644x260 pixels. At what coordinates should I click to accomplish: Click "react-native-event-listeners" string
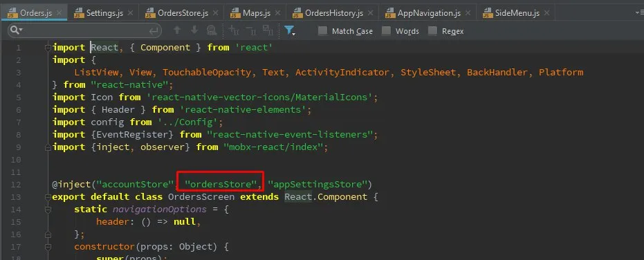pyautogui.click(x=290, y=134)
